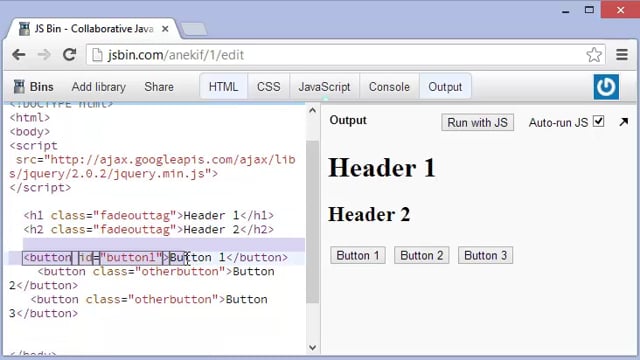Click the closing </script> tag line
Screen dimensions: 640x360
[40, 188]
